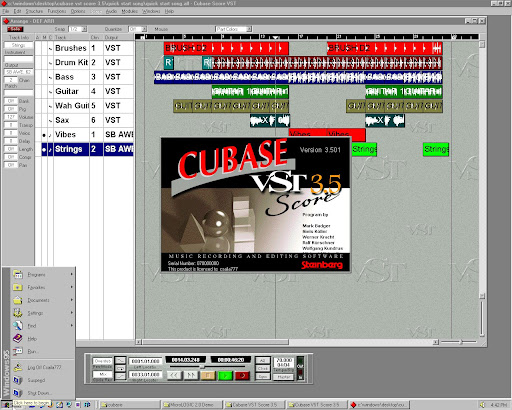This screenshot has width=512, height=410.
Task: Toggle the red Solo button
Action: tap(15, 29)
